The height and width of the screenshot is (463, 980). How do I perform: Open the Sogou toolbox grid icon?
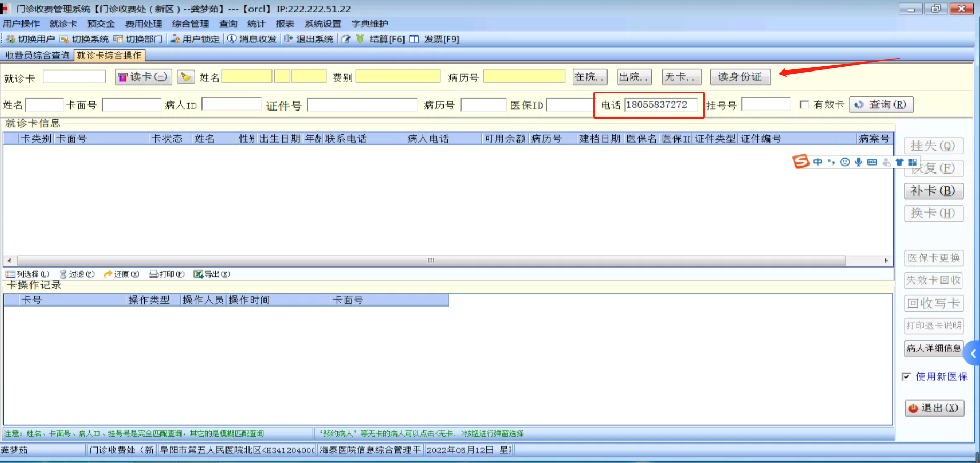[x=913, y=162]
